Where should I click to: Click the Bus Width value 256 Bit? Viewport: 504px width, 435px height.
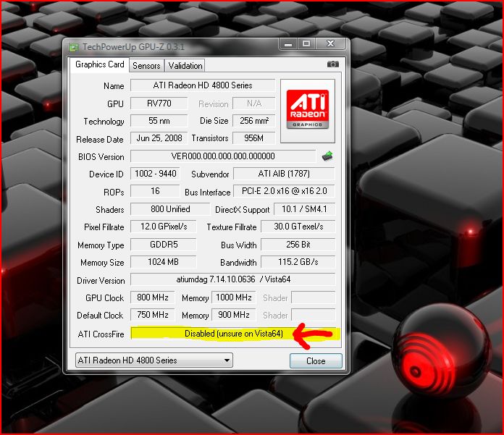(x=298, y=245)
